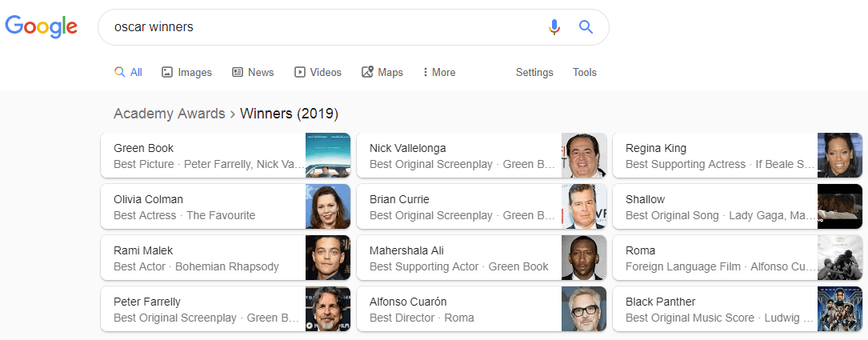This screenshot has height=340, width=868.
Task: Click Mahershala Ali's photo thumbnail
Action: [584, 258]
